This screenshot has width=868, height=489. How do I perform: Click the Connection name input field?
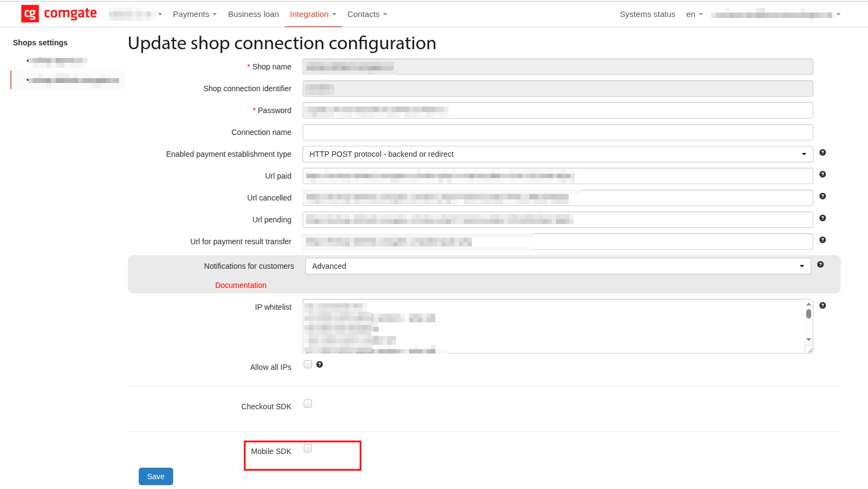[x=557, y=132]
